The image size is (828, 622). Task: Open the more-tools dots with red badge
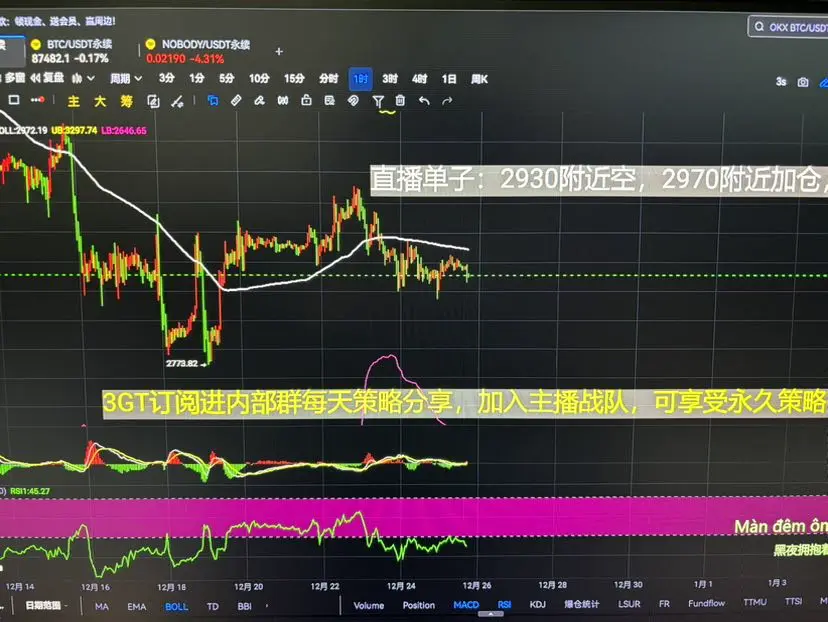pyautogui.click(x=37, y=99)
